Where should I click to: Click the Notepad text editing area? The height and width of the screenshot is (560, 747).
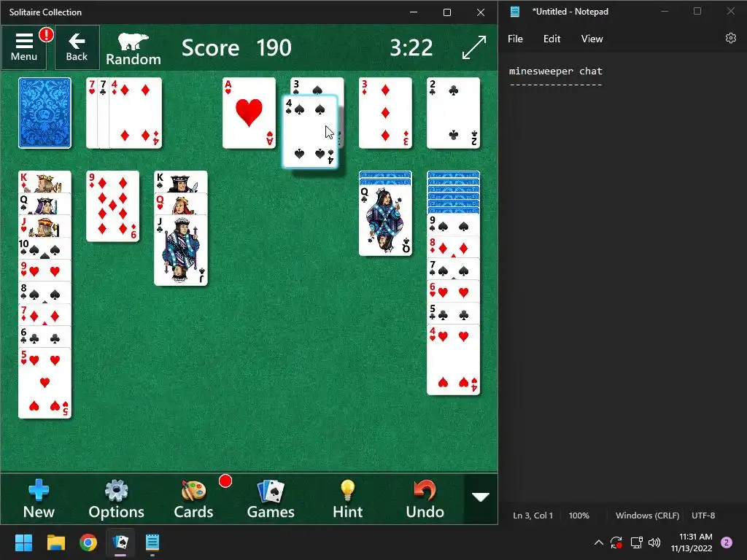[623, 279]
